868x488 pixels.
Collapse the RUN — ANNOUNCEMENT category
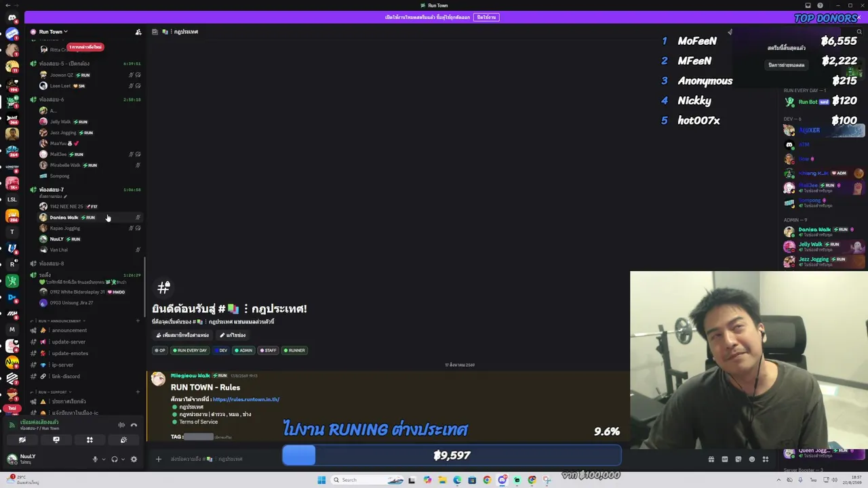(x=60, y=321)
